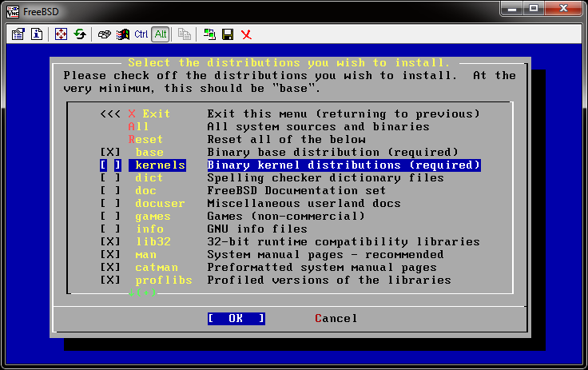Uncheck the base distribution checkbox

click(110, 152)
